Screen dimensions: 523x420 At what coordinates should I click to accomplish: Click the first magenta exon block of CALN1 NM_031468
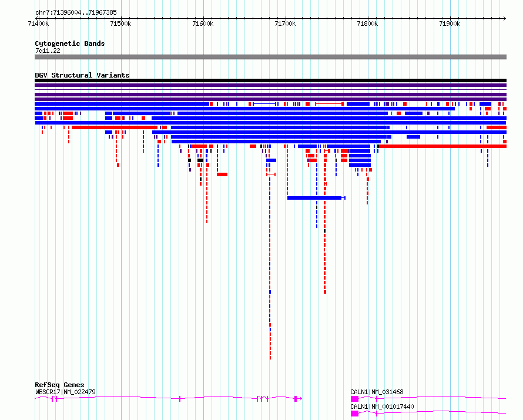(354, 399)
